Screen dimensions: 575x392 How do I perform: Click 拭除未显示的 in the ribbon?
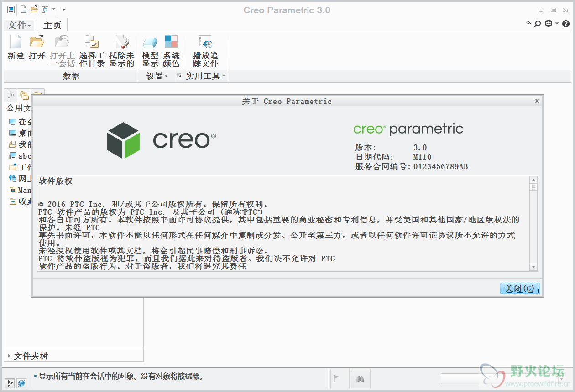click(121, 51)
